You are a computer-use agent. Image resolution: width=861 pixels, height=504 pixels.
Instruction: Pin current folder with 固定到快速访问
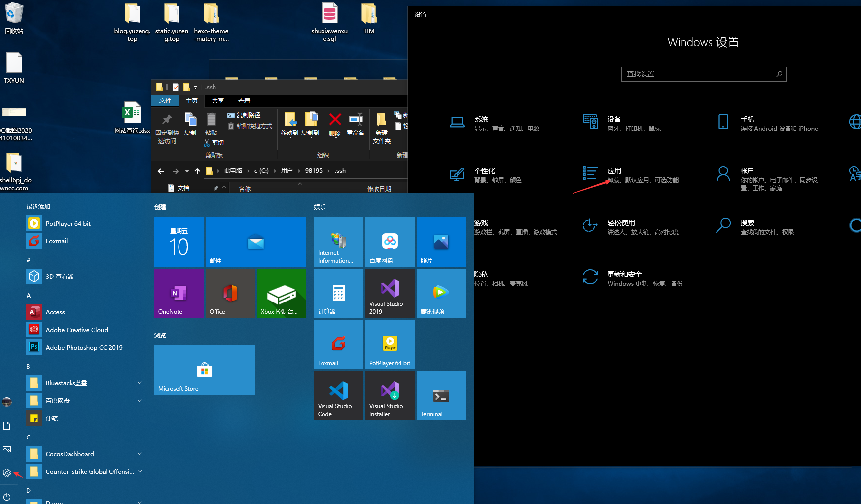coord(167,127)
